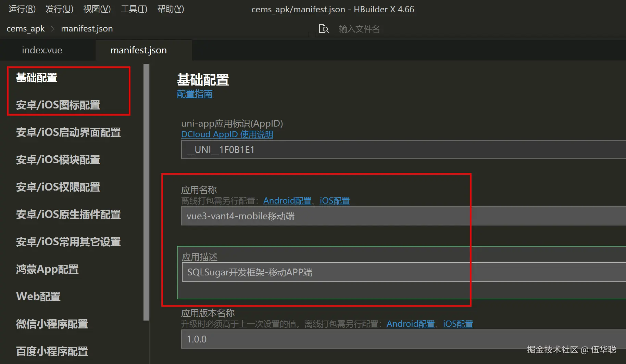Select 安卓/iOS常用其它设置 in the sidebar
Viewport: 626px width, 364px height.
coord(68,242)
